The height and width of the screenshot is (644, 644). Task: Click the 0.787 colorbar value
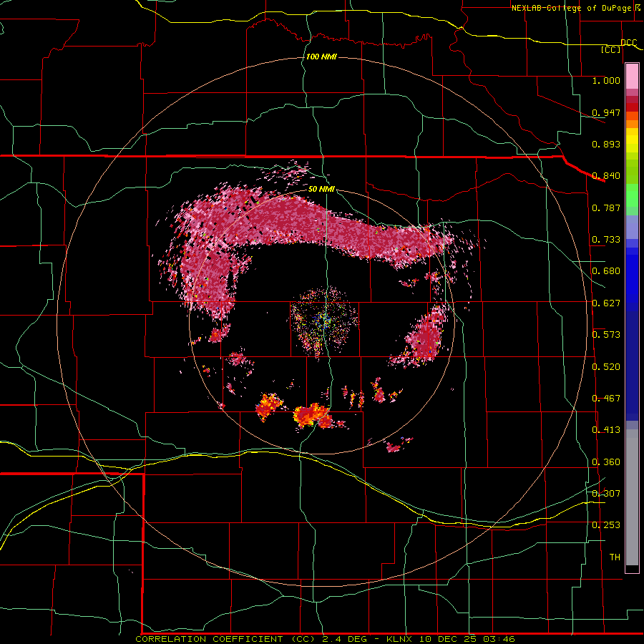(606, 208)
